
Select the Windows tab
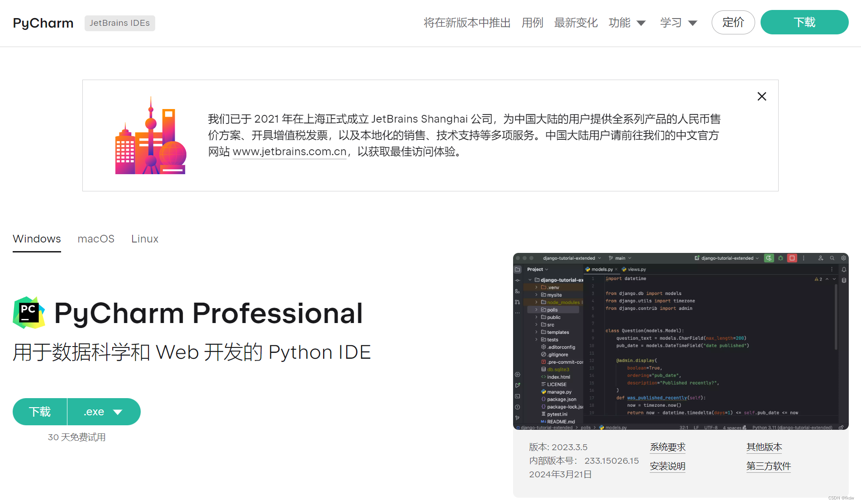pos(37,239)
